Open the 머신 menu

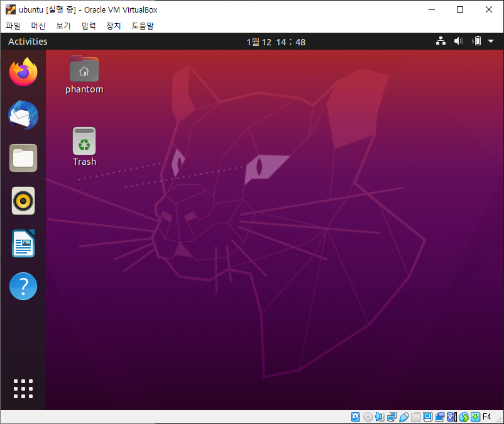point(38,25)
